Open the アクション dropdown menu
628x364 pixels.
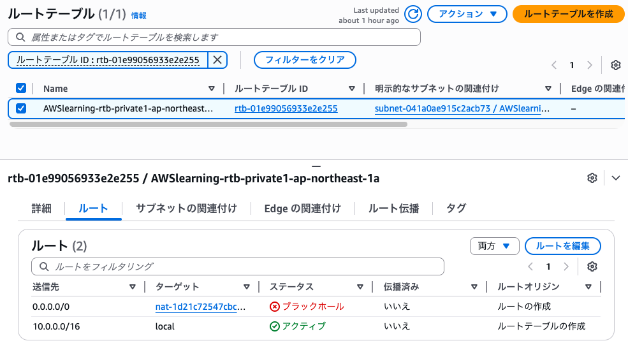[467, 14]
